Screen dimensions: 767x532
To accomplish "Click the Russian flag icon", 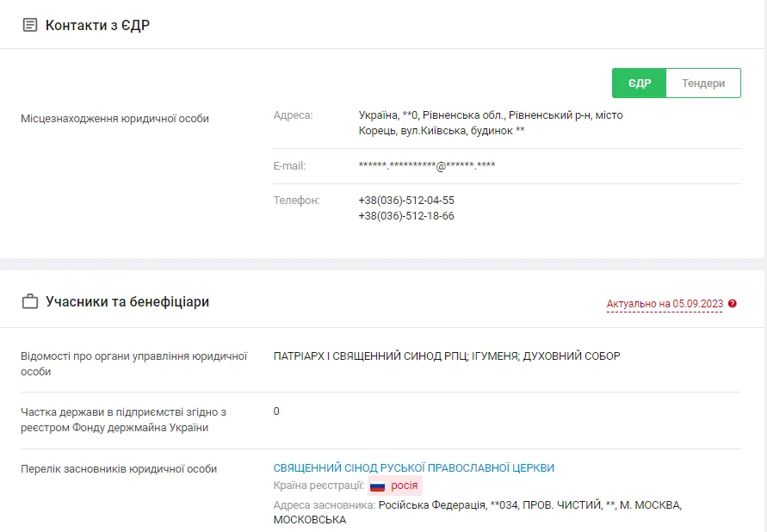I will (377, 486).
